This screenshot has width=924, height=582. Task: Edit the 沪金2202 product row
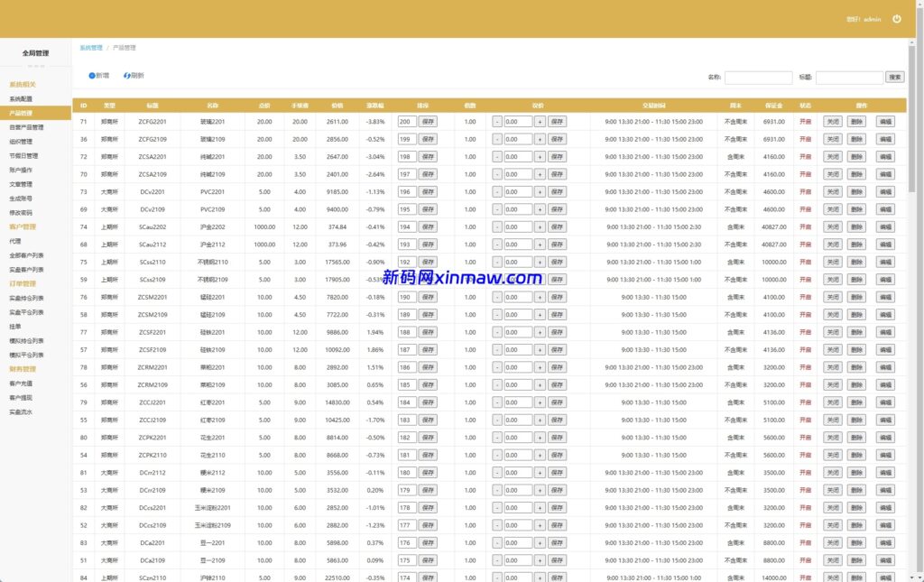pyautogui.click(x=885, y=227)
